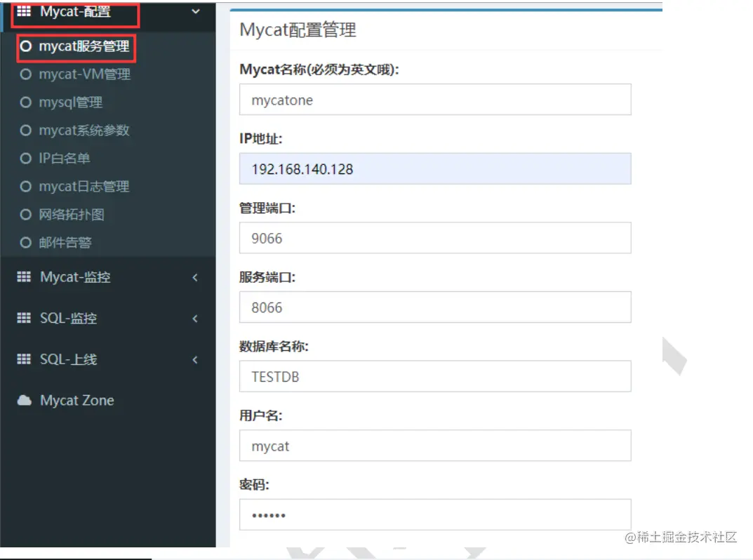Focus the 服务端口 field showing 8066
The image size is (753, 560).
click(435, 307)
